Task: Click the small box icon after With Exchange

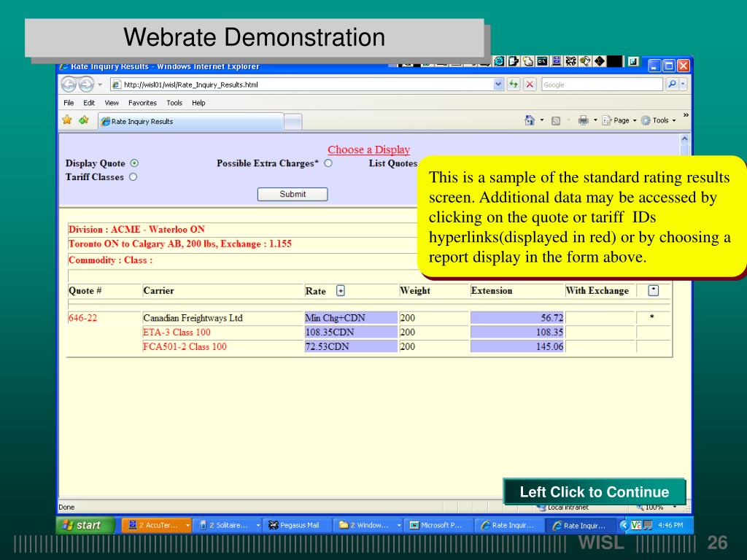Action: click(x=653, y=290)
